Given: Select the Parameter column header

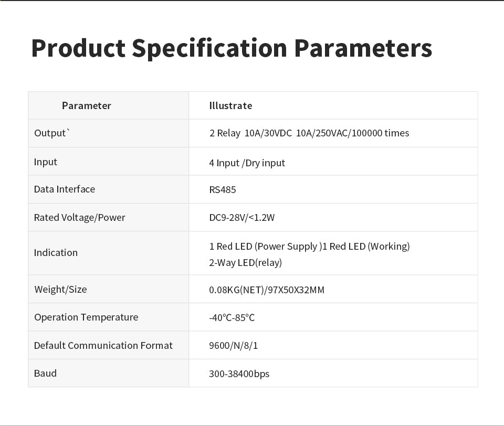Looking at the screenshot, I should pyautogui.click(x=87, y=105).
